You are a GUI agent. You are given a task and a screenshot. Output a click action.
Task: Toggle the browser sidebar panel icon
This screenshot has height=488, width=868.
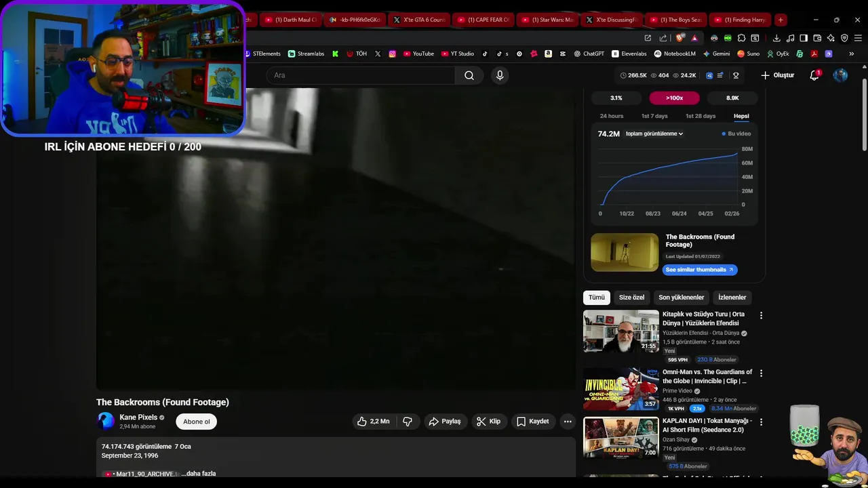[x=804, y=38]
